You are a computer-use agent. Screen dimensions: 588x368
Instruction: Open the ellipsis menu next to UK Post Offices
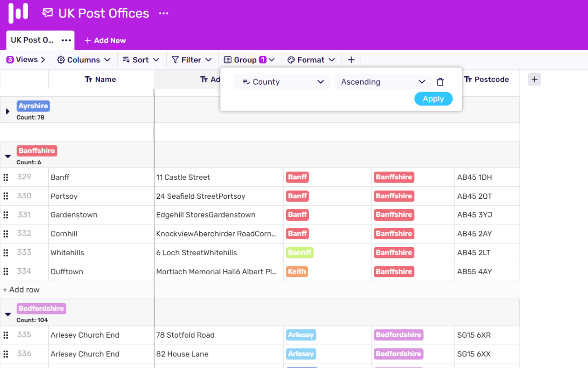coord(164,14)
